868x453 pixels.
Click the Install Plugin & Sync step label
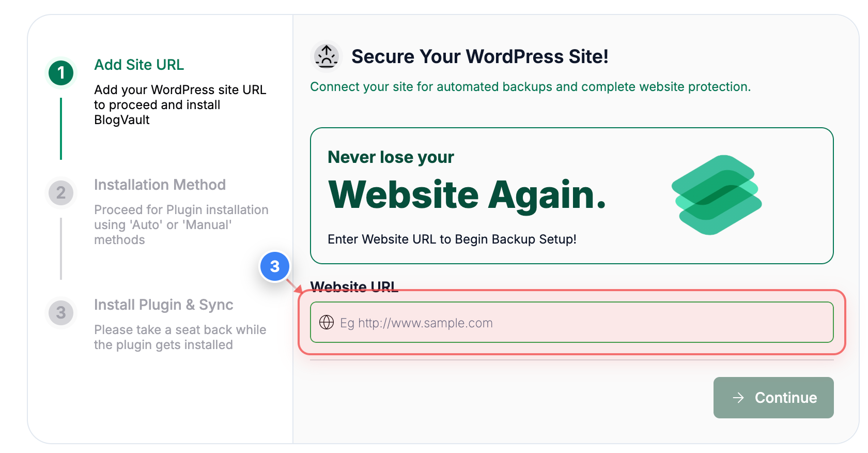click(x=163, y=305)
